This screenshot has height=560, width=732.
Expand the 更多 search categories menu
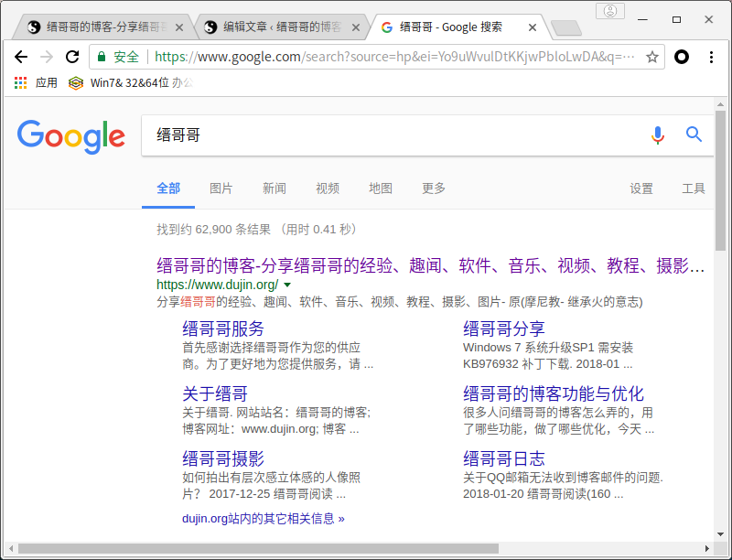pyautogui.click(x=434, y=188)
